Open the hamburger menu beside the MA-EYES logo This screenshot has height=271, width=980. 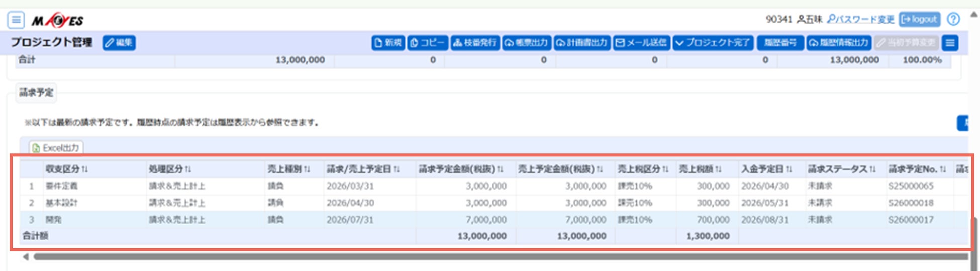pos(16,20)
